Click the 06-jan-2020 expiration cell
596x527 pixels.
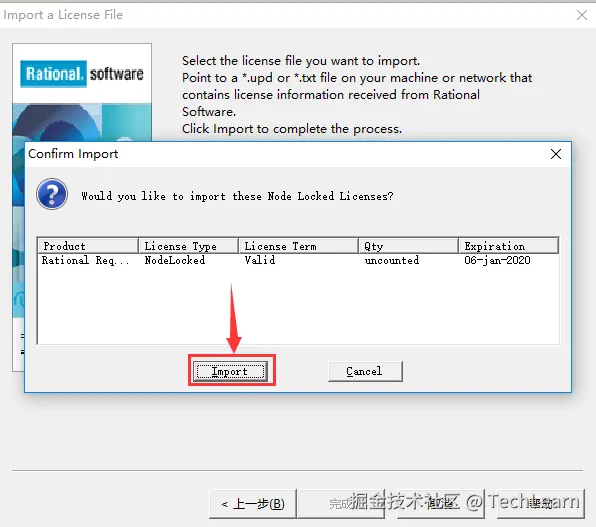coord(497,260)
